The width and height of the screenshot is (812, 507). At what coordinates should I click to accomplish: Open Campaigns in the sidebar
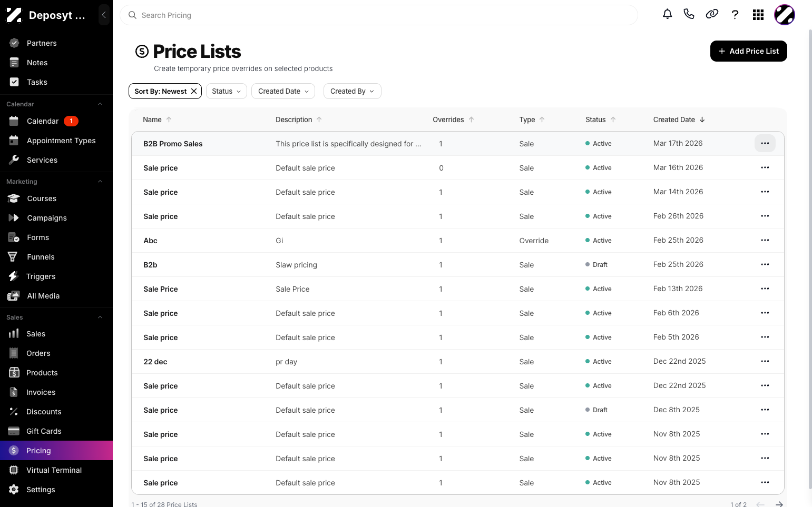56,218
